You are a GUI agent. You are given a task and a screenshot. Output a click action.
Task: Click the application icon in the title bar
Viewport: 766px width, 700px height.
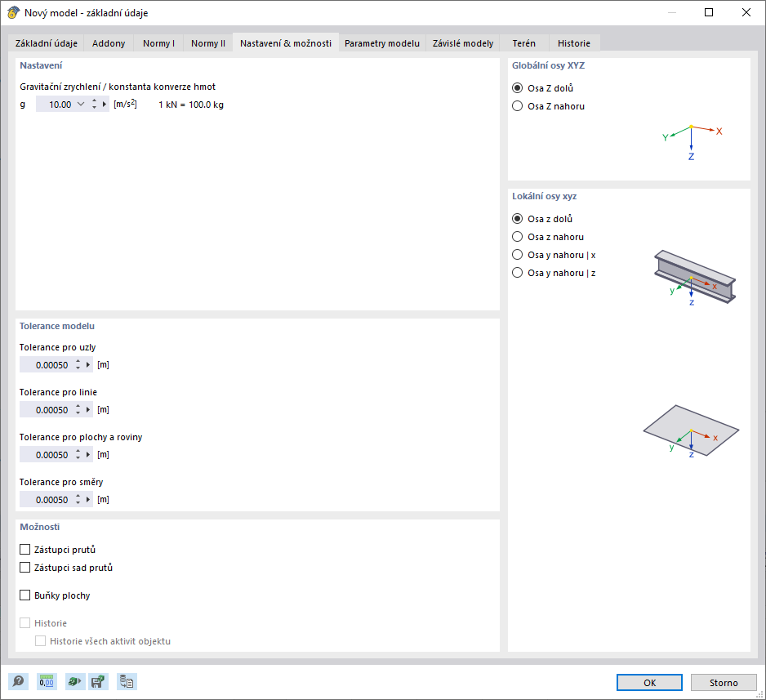[13, 13]
